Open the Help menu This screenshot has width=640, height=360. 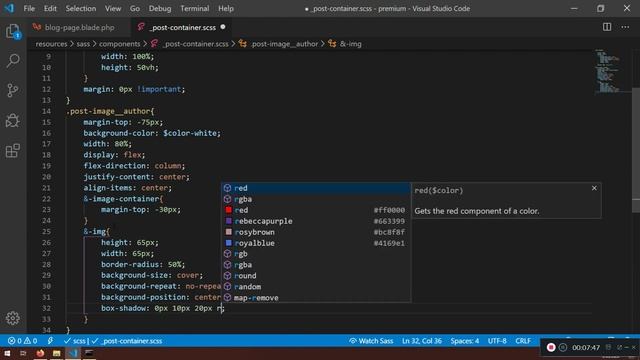coord(226,8)
